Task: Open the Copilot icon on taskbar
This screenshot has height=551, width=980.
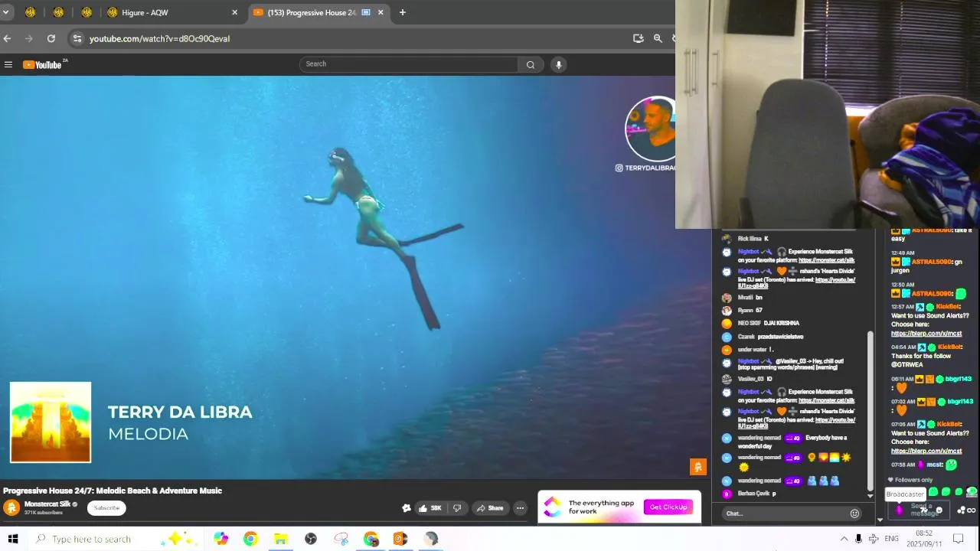Action: [x=221, y=539]
